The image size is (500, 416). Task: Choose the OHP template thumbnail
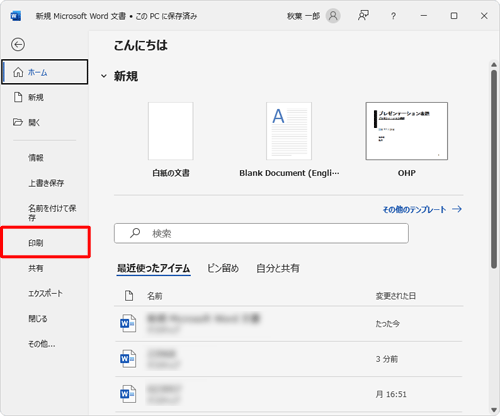tap(407, 131)
